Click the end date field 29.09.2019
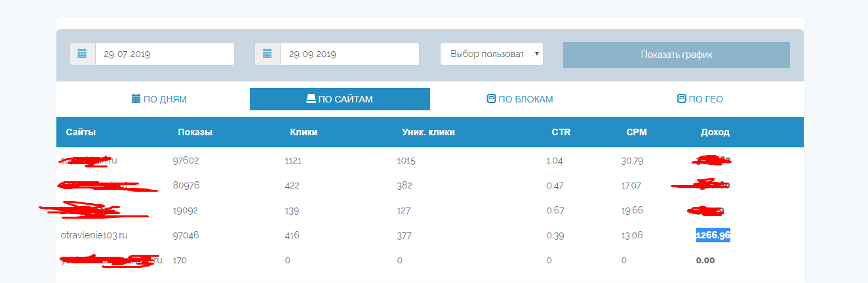Viewport: 868px width, 283px height. click(x=349, y=54)
